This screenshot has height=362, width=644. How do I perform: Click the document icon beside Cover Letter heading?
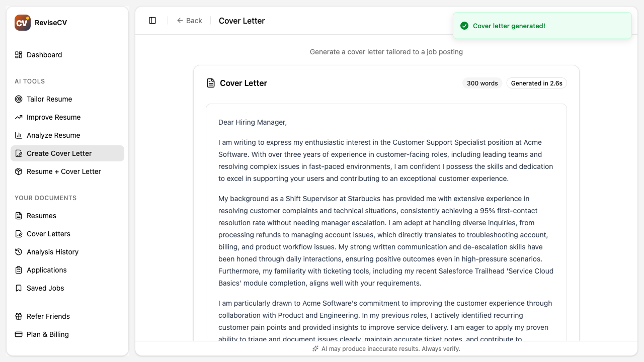point(210,83)
